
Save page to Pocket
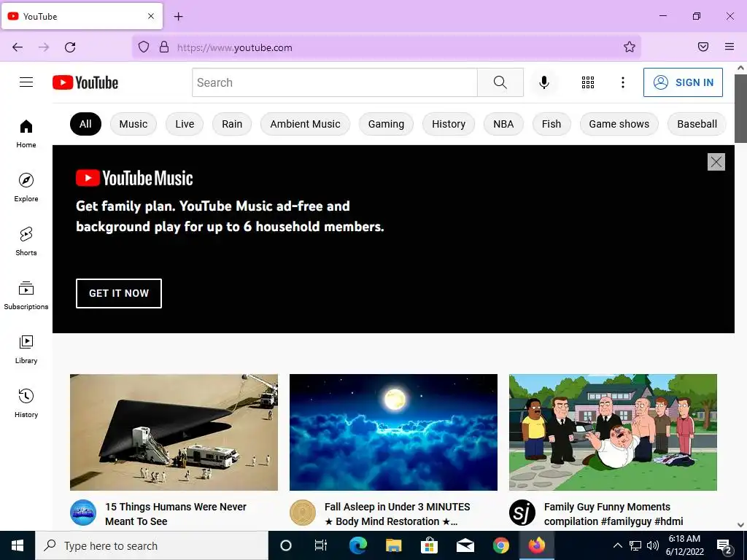[x=703, y=47]
